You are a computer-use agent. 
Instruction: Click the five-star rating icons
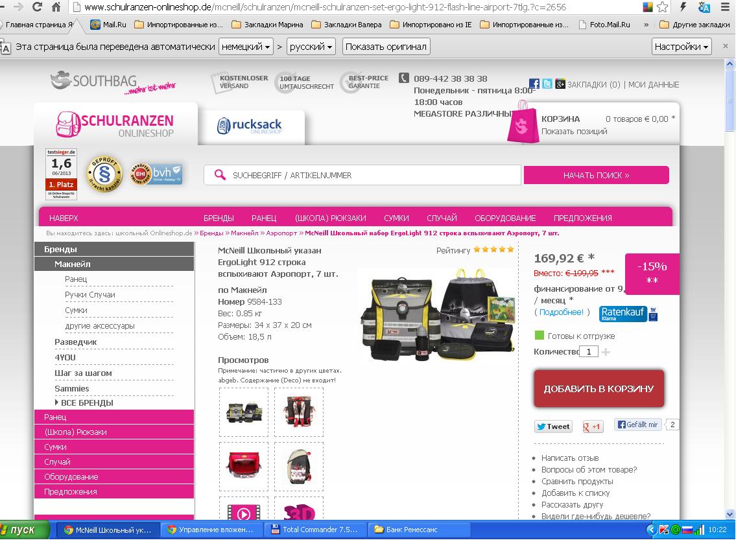click(x=493, y=250)
